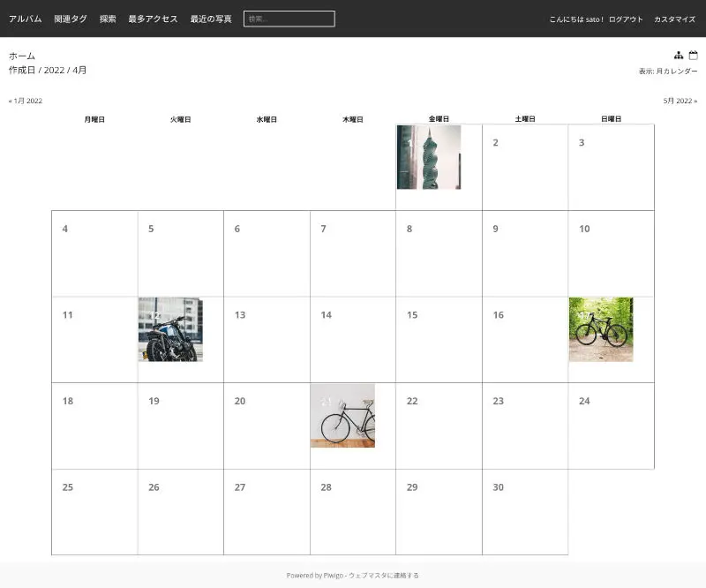Open the motorcycle photo on April 12
This screenshot has width=706, height=588.
[x=170, y=329]
